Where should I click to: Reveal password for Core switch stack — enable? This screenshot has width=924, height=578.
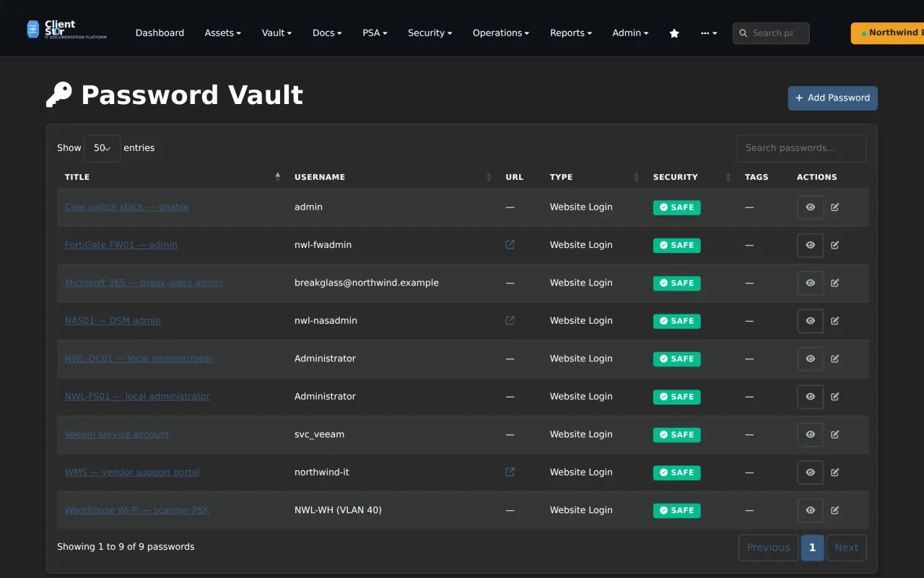810,207
